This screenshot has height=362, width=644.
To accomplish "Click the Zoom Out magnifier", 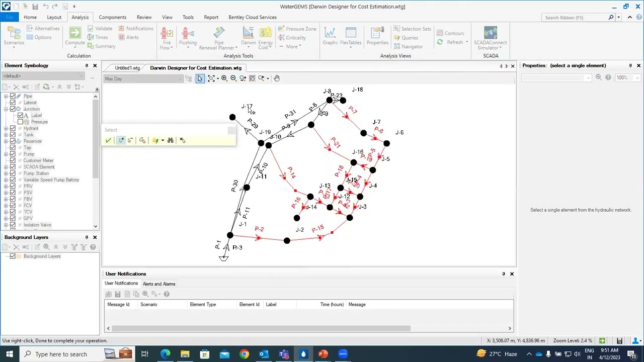I will pyautogui.click(x=233, y=78).
